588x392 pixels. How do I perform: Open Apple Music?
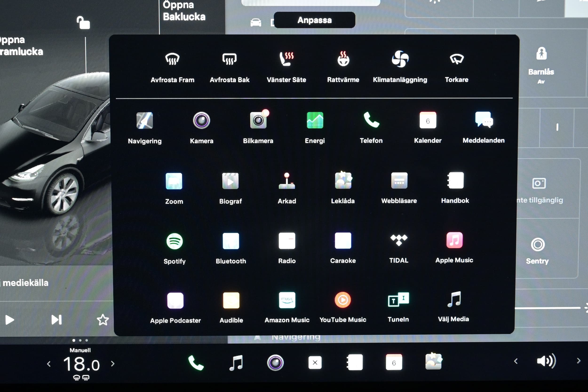[454, 248]
